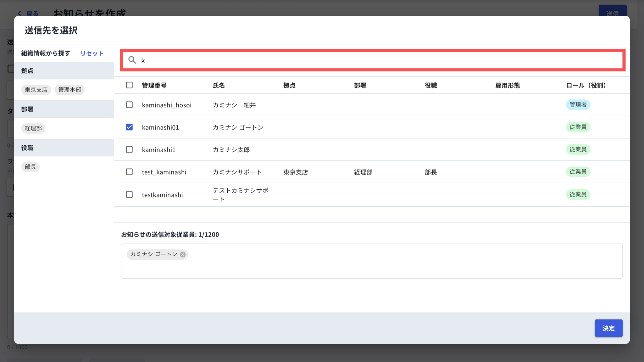Toggle the select-all header checkbox
Image resolution: width=644 pixels, height=362 pixels.
[129, 85]
